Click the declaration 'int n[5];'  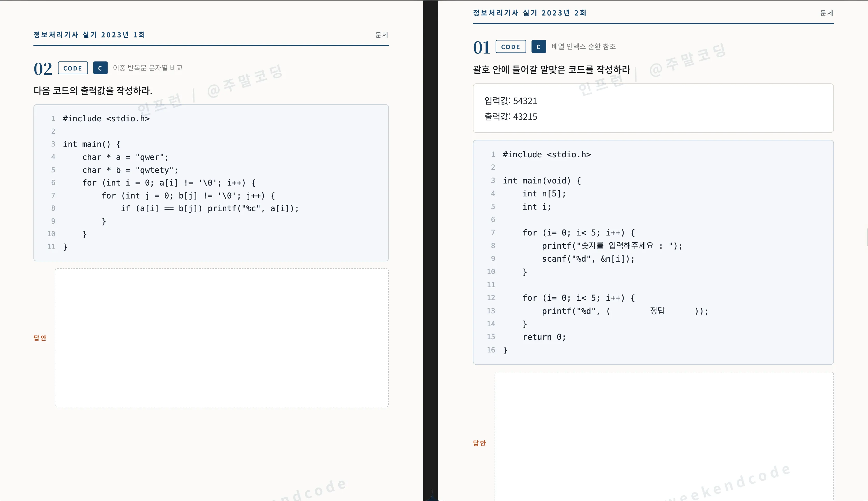544,194
